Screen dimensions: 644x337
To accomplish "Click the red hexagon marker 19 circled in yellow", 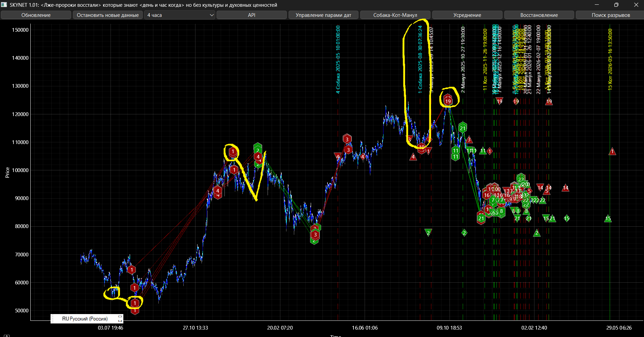I will [x=448, y=101].
